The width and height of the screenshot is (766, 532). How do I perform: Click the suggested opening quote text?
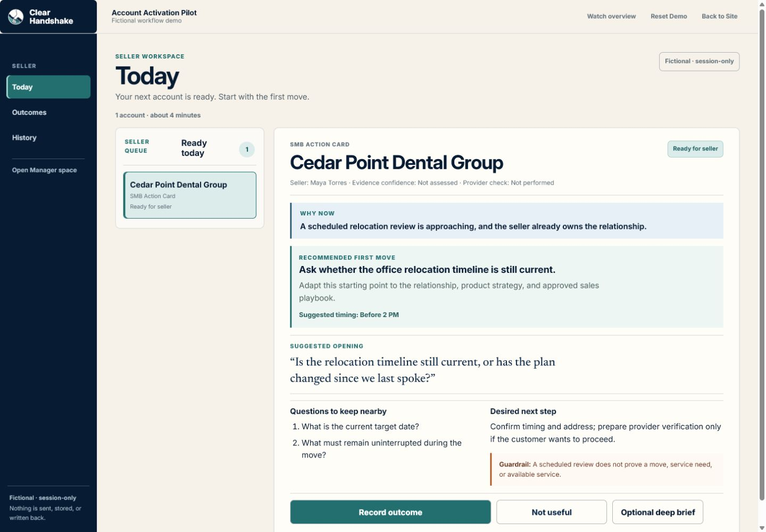422,370
